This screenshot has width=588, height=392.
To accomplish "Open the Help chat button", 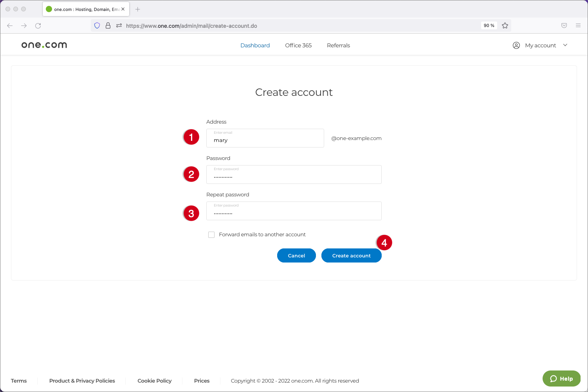I will [561, 378].
